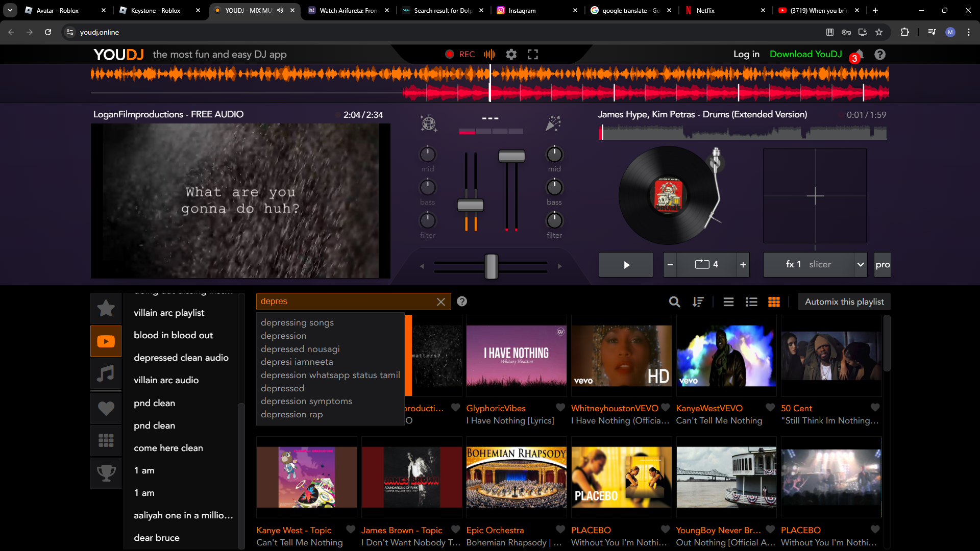Select the I HAVE NOTHING lyrics thumbnail

point(516,356)
